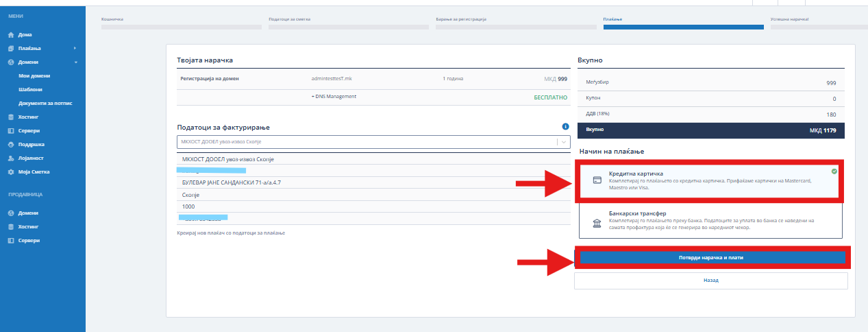Click the Моја Сметка gear icon

tap(11, 171)
